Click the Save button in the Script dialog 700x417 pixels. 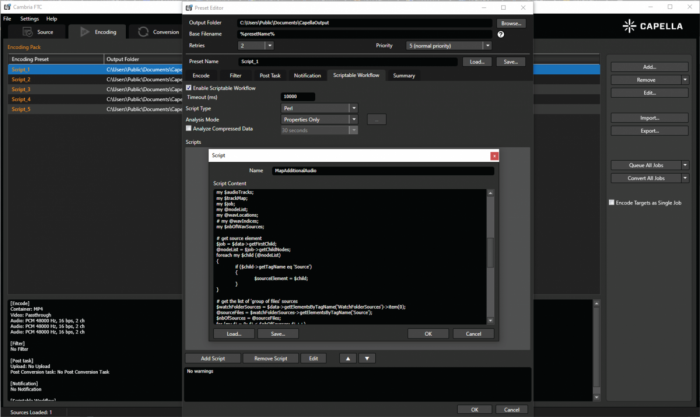pyautogui.click(x=278, y=334)
